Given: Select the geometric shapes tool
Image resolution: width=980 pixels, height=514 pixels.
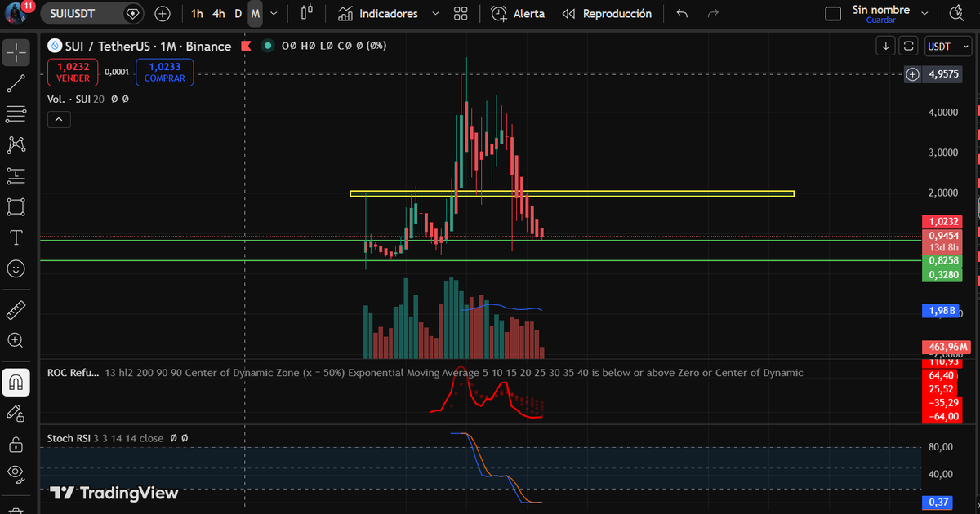Looking at the screenshot, I should point(16,206).
